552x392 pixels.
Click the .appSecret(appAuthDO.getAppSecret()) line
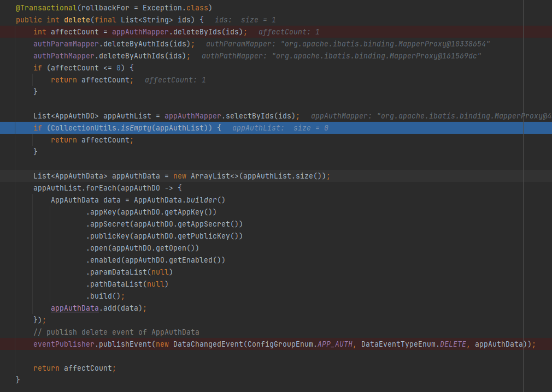pos(165,224)
